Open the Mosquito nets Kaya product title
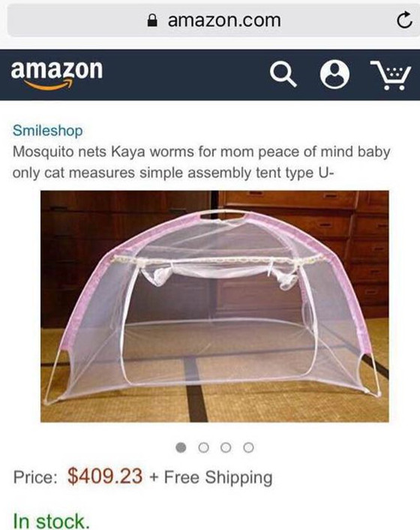The width and height of the screenshot is (420, 530). coord(201,162)
